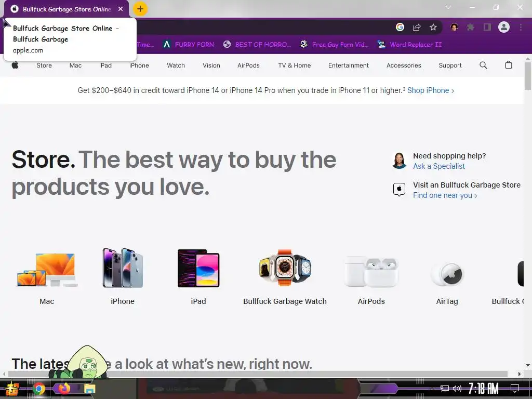
Task: Open the extensions puzzle piece icon
Action: tap(471, 27)
